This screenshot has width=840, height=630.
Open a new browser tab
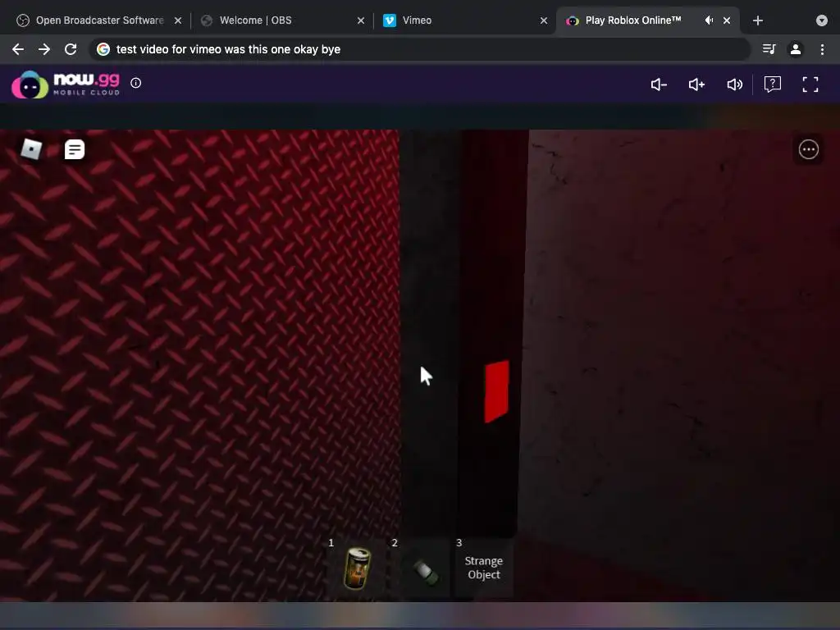pyautogui.click(x=757, y=21)
